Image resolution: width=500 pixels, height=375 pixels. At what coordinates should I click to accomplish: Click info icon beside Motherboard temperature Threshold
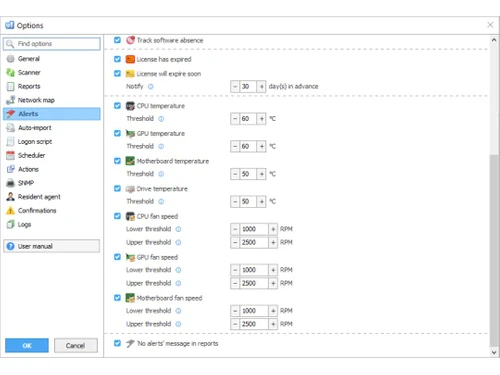point(161,174)
